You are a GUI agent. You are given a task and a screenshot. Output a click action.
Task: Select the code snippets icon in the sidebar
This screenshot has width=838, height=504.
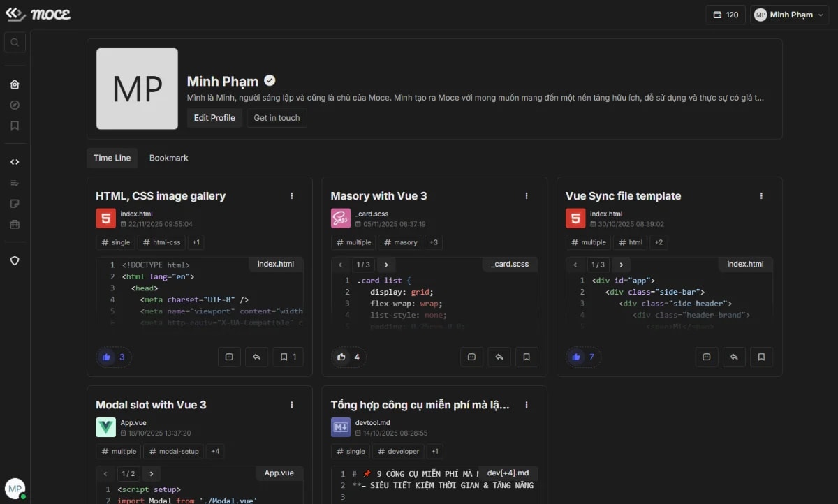tap(15, 161)
